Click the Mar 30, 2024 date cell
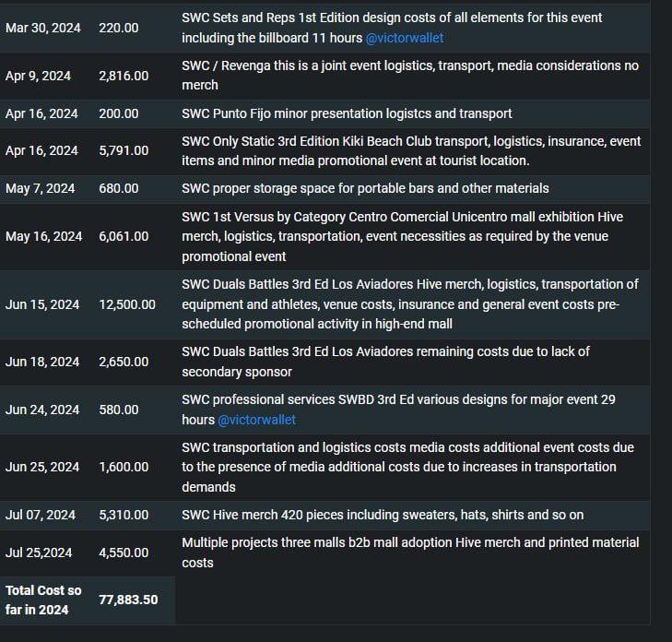Screen dimensions: 672x642 [42, 28]
